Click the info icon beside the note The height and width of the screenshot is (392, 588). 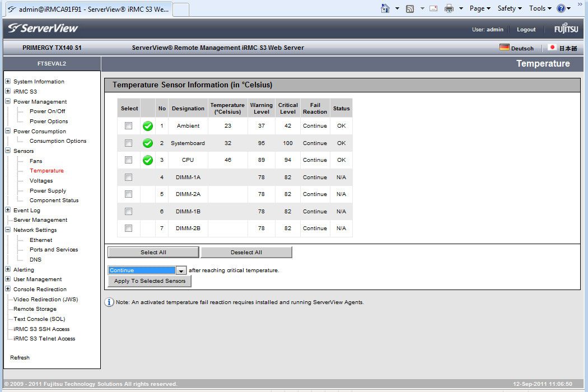109,302
